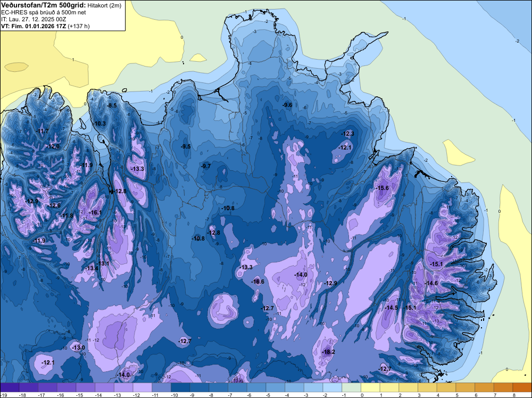
Task: Select the -18.2 temperature reading
Action: coord(328,352)
